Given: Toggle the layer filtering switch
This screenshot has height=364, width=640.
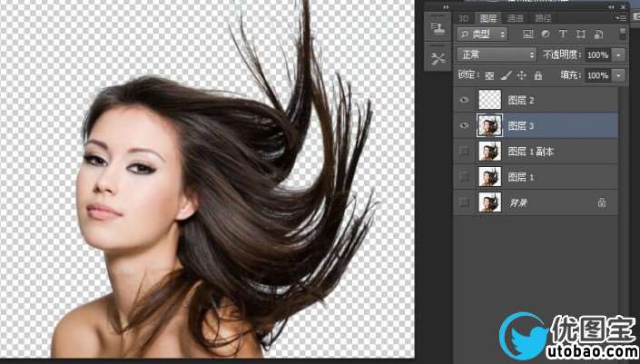Looking at the screenshot, I should 623,34.
